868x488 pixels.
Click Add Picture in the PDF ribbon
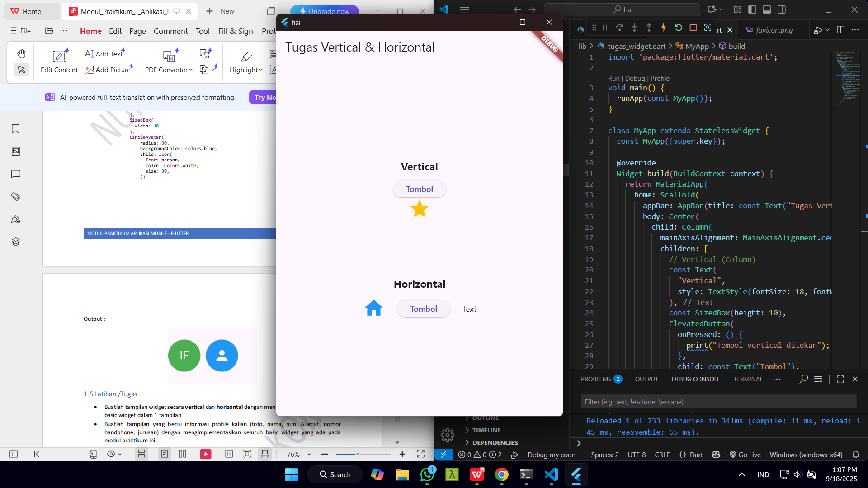[x=108, y=70]
